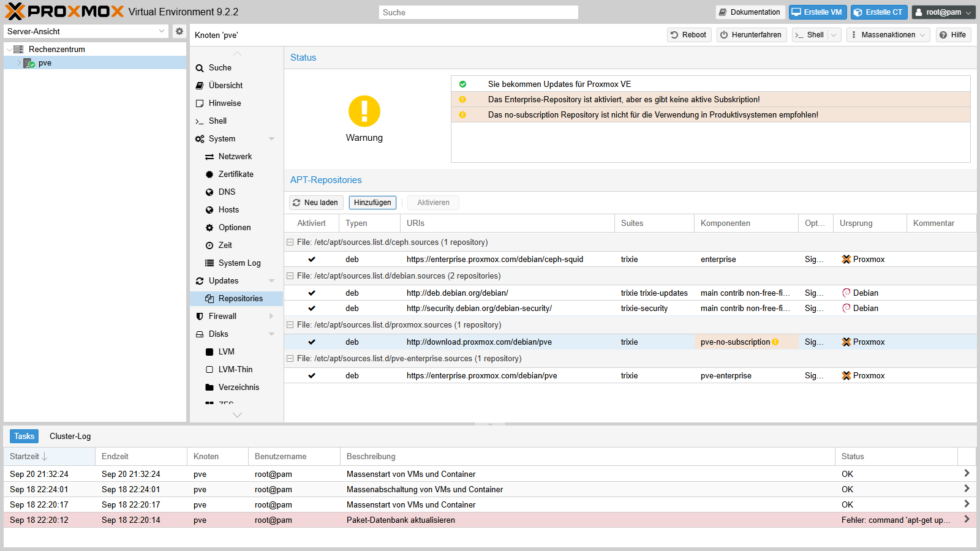This screenshot has height=551, width=980.
Task: Switch to the Cluster-Log tab
Action: (x=70, y=436)
